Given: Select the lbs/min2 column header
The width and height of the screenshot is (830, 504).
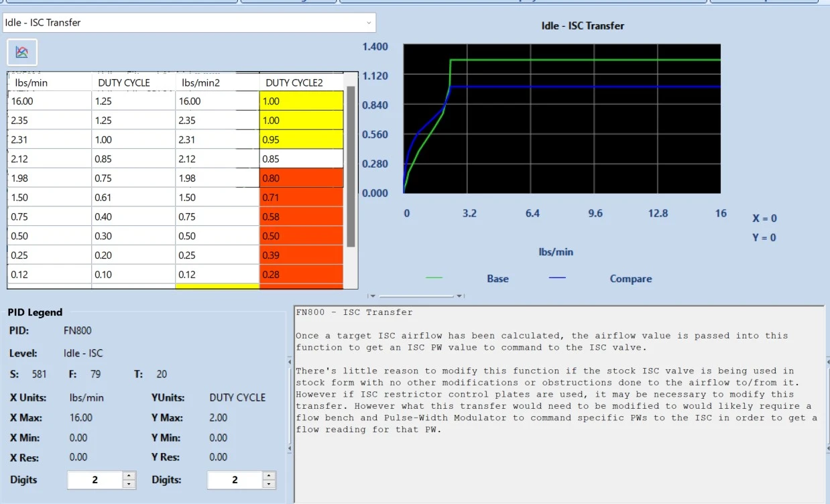Looking at the screenshot, I should coord(217,83).
